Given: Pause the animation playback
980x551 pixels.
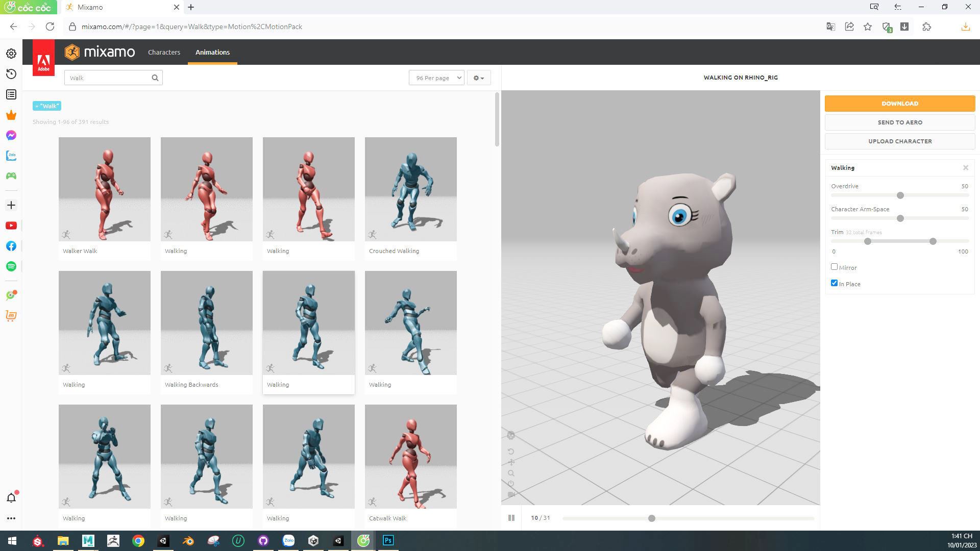Looking at the screenshot, I should click(x=511, y=518).
